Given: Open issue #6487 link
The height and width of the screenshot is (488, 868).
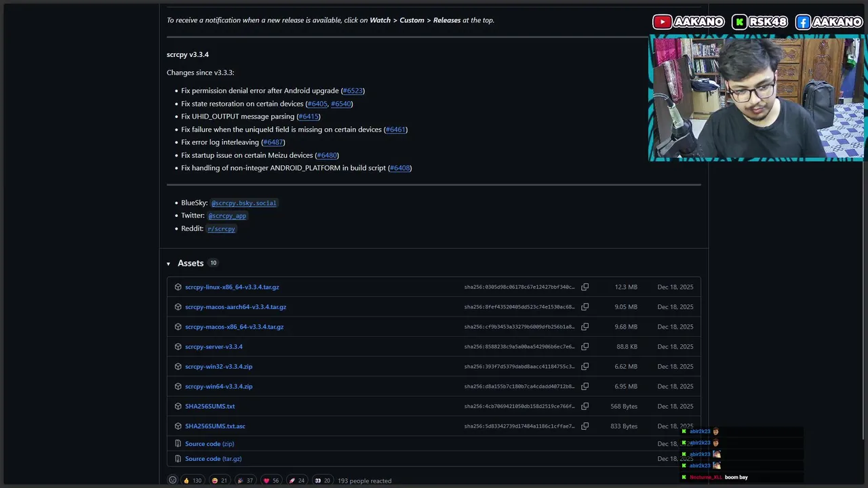Looking at the screenshot, I should 273,142.
